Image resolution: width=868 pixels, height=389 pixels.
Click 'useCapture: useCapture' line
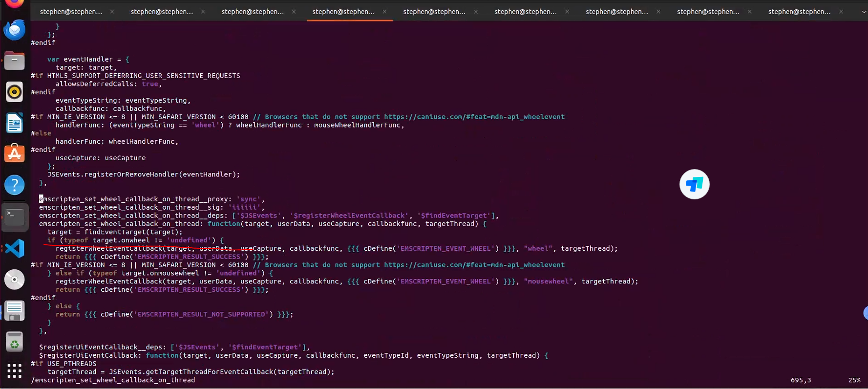(x=101, y=158)
